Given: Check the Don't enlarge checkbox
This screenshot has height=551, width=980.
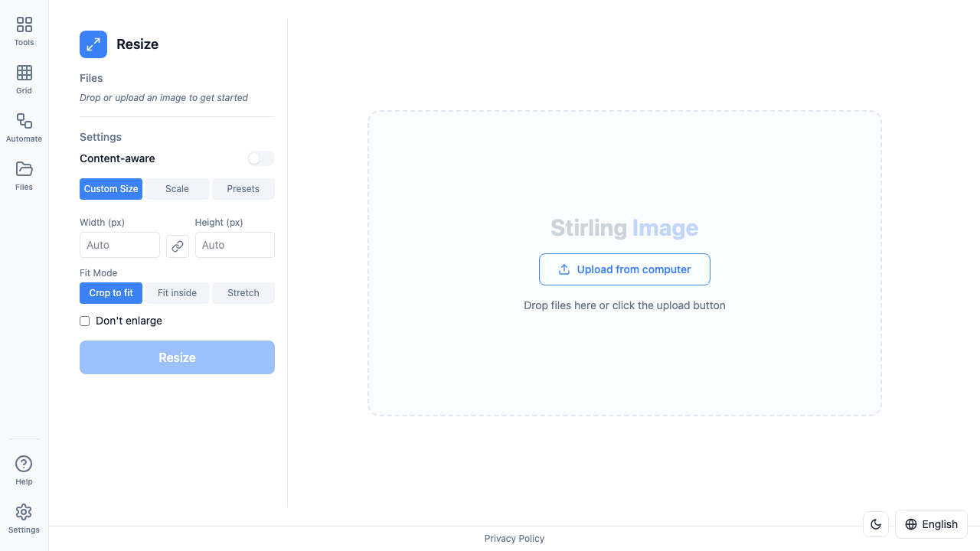Looking at the screenshot, I should (85, 321).
